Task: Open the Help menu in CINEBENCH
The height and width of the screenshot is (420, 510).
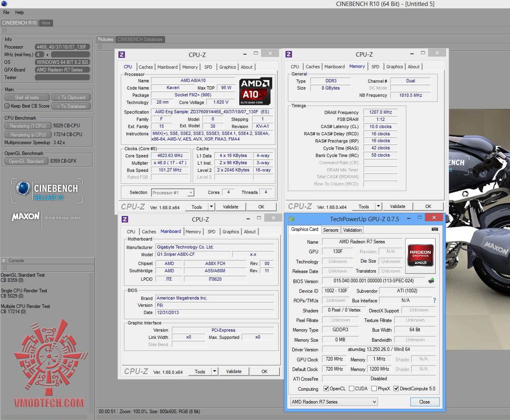Action: [x=19, y=12]
